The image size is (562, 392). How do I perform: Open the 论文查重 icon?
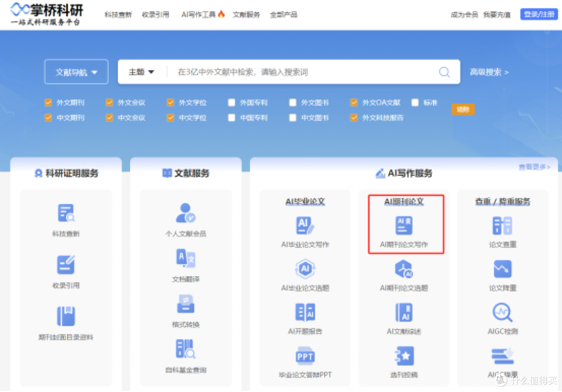(503, 226)
